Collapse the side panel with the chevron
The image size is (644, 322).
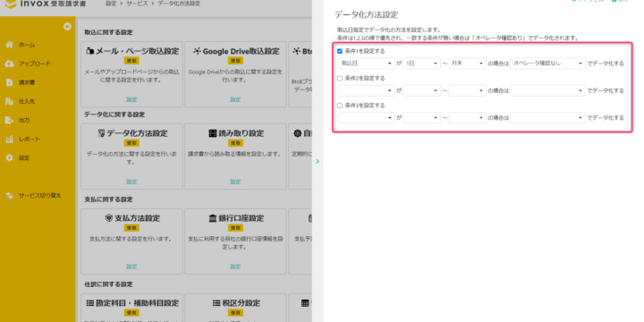coord(318,161)
